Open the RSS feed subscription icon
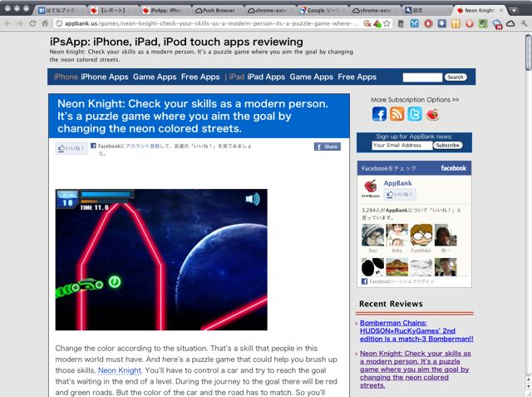This screenshot has height=397, width=532. coord(397,114)
